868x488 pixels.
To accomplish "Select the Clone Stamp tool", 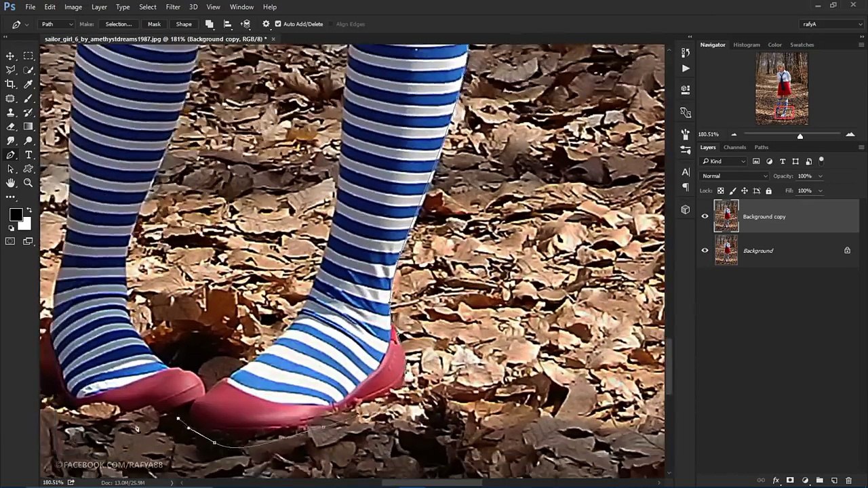I will tap(11, 113).
